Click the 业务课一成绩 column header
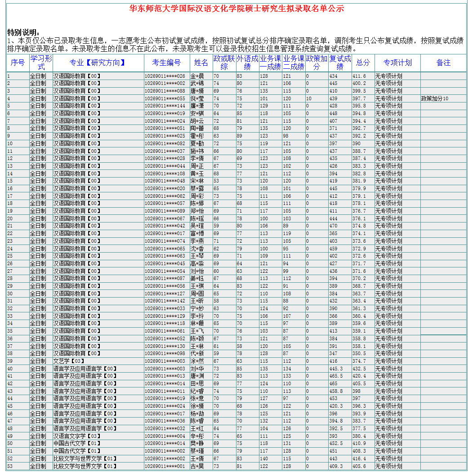Screen dimensions: 473x476 pyautogui.click(x=270, y=63)
